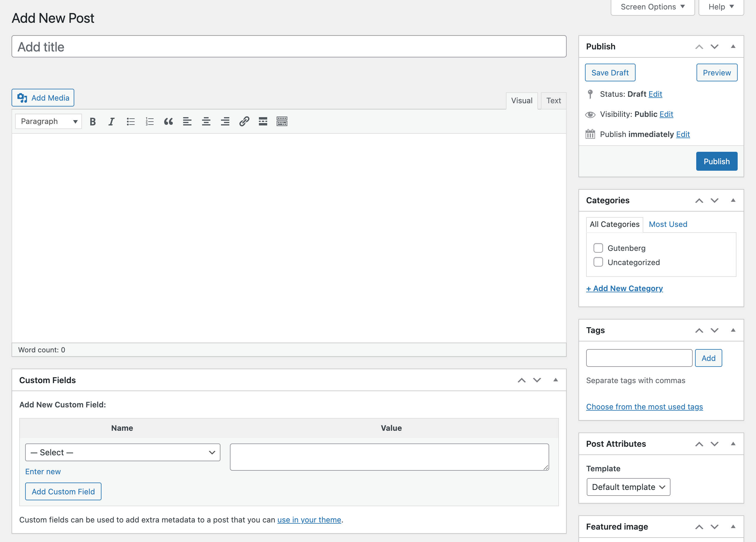Switch to the Most Used categories tab
Image resolution: width=756 pixels, height=542 pixels.
pos(668,224)
